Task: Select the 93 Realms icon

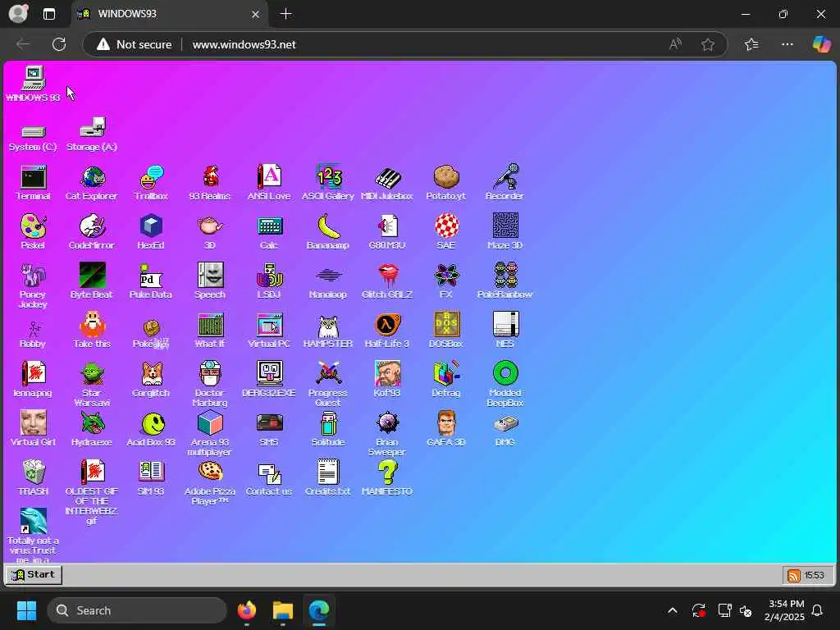Action: (x=210, y=183)
